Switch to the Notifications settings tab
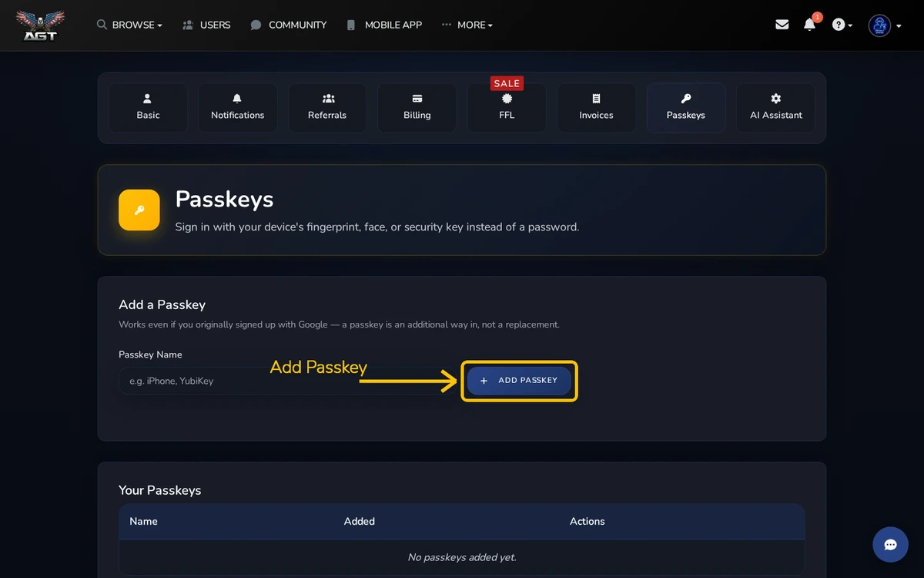 237,108
